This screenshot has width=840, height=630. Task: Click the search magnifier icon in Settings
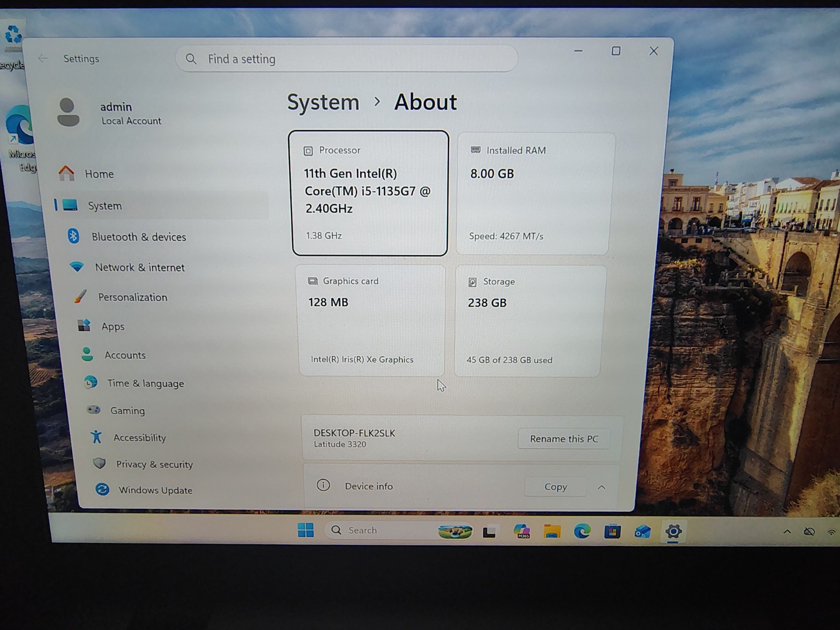pos(191,59)
